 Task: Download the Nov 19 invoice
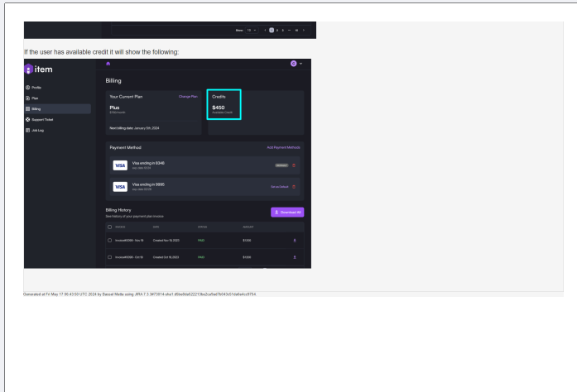(294, 241)
